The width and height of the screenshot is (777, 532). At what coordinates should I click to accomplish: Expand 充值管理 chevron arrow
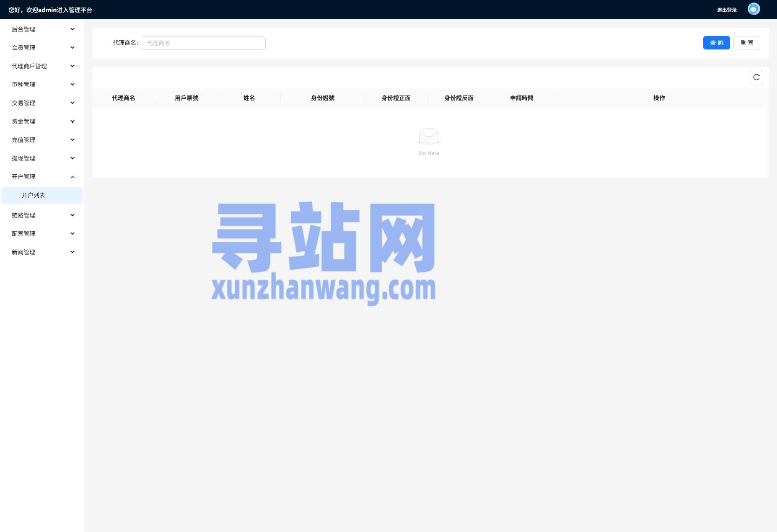tap(73, 140)
